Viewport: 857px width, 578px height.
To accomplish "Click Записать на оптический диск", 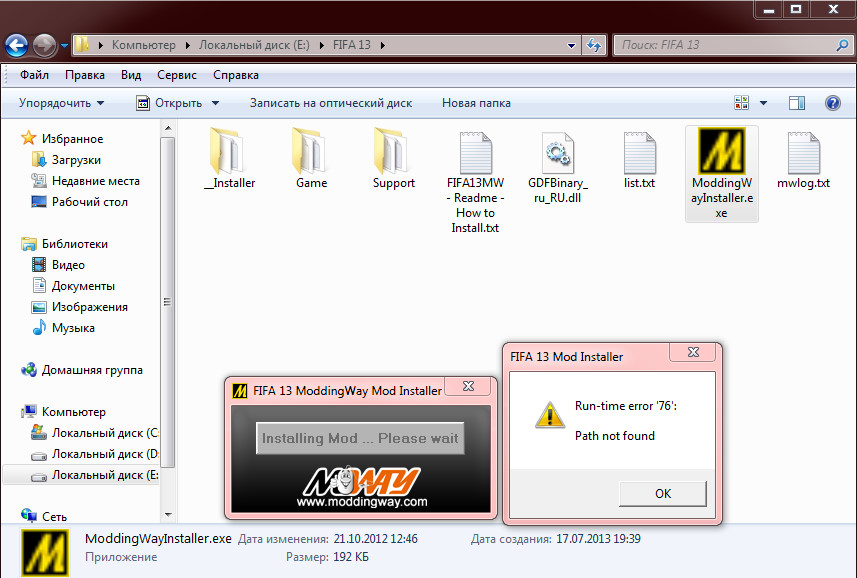I will [331, 103].
